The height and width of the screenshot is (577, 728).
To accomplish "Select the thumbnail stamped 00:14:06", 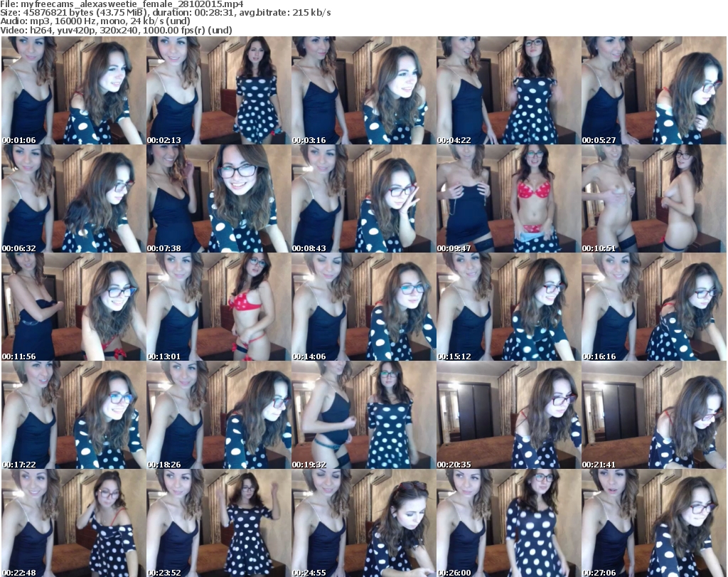I will (363, 307).
